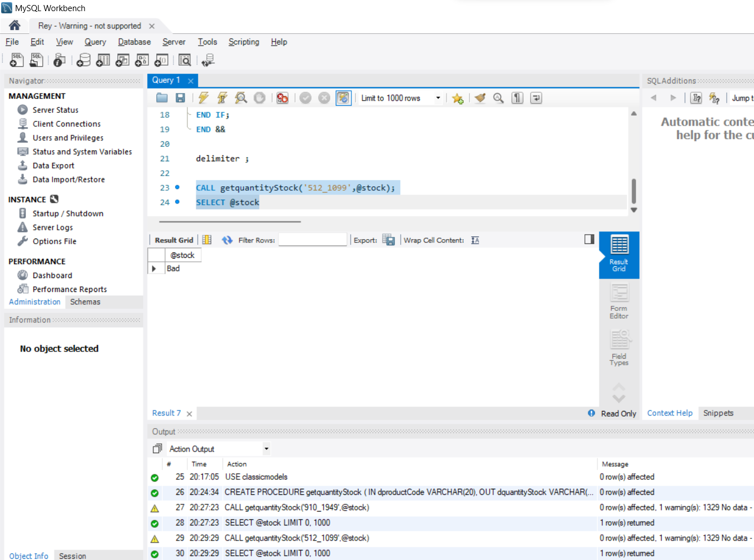The width and height of the screenshot is (754, 560).
Task: Open Dashboard under Performance
Action: [x=52, y=275]
